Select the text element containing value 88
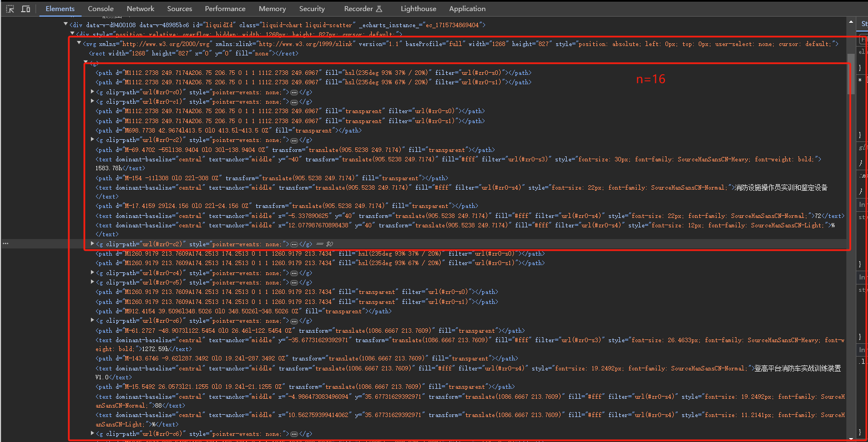 click(470, 400)
